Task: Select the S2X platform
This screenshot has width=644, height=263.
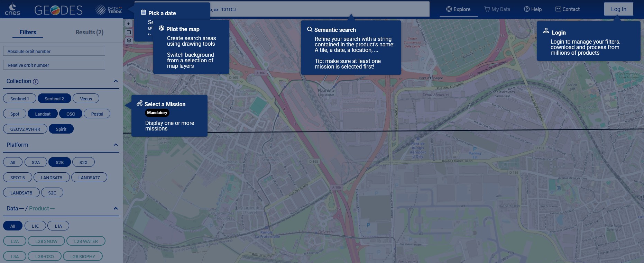Action: 83,162
